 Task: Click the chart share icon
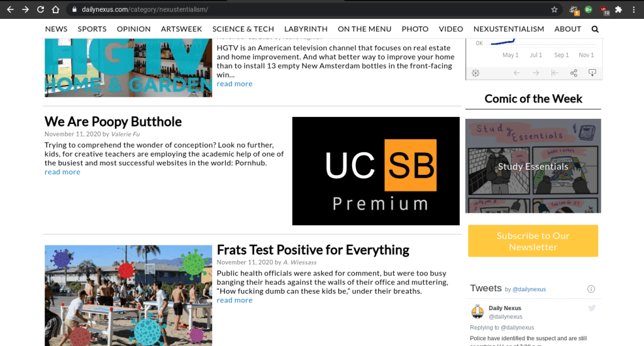[574, 73]
